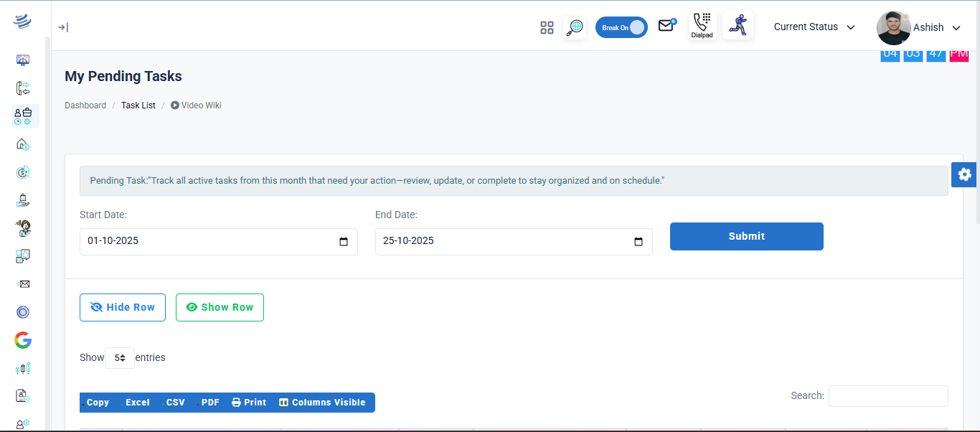980x432 pixels.
Task: Click the Google G icon in the sidebar
Action: pyautogui.click(x=22, y=340)
